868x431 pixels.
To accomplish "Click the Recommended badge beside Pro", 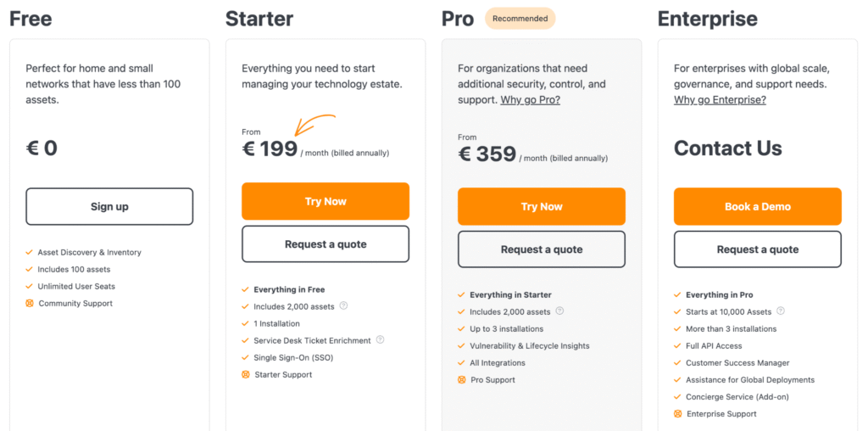I will coord(520,19).
